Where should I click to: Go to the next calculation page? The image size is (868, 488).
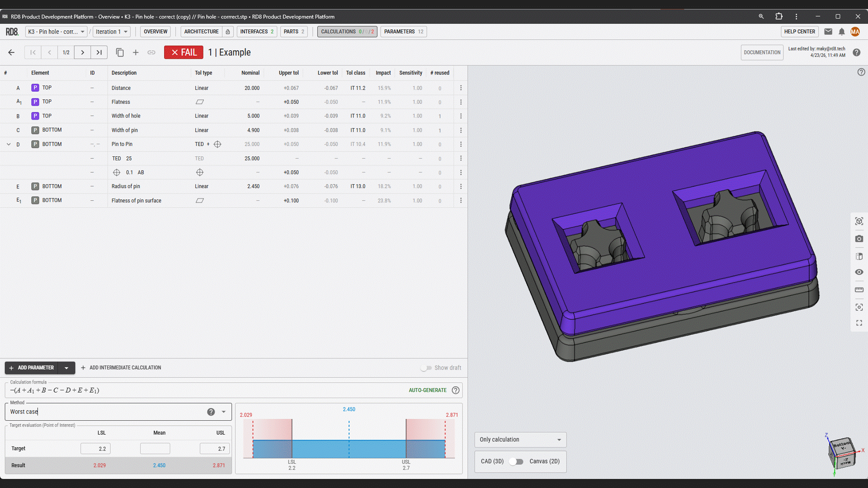(82, 52)
